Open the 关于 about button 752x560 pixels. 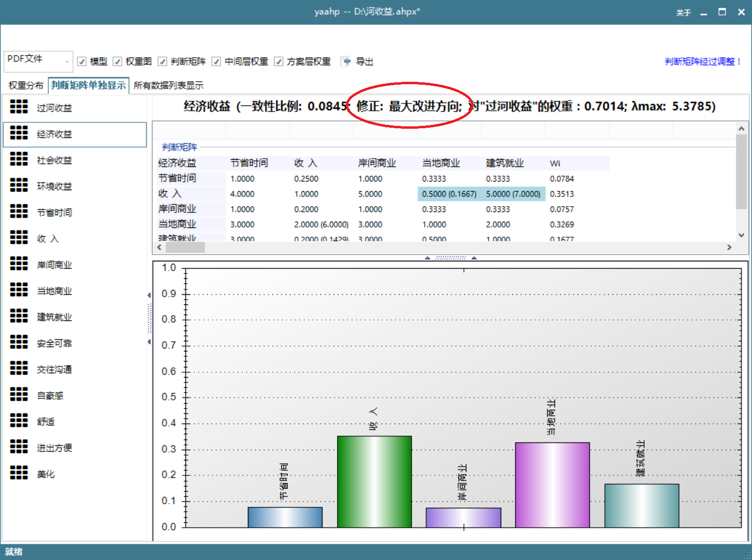pos(683,13)
